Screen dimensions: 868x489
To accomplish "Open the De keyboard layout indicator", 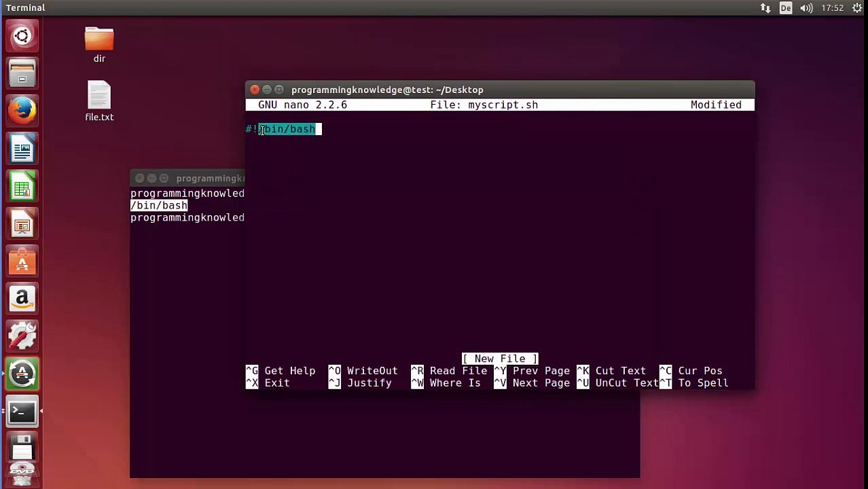I will 786,8.
